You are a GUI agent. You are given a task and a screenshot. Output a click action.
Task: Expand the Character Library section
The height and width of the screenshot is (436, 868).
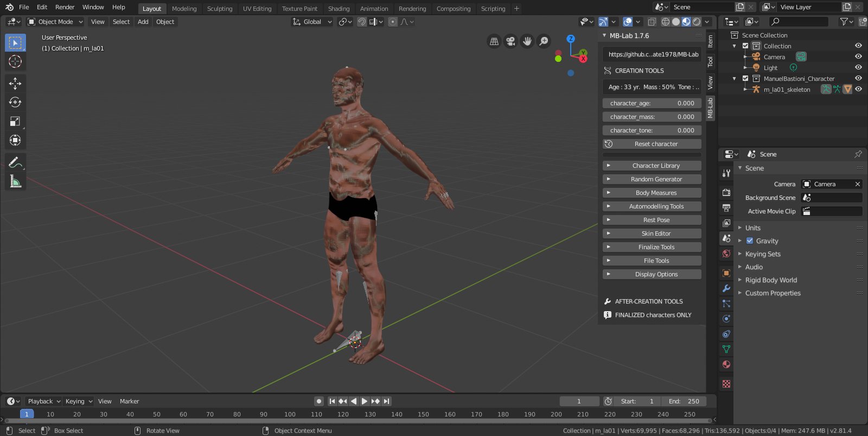pos(652,166)
